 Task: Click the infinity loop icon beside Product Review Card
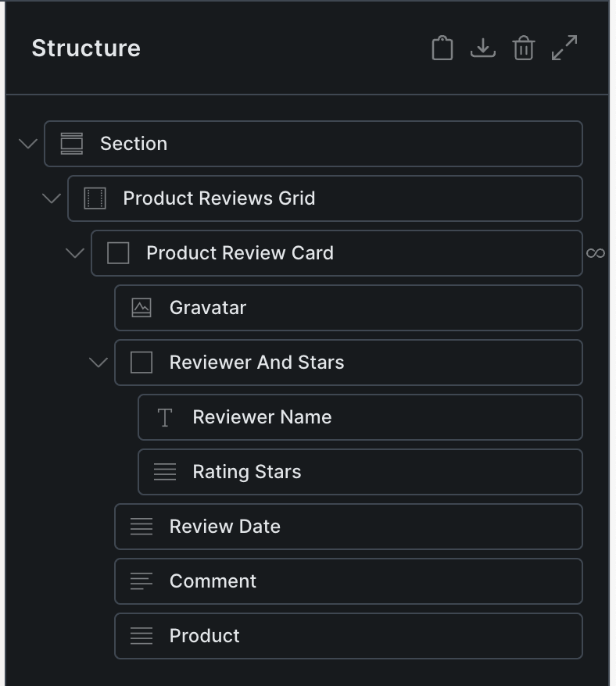point(596,253)
